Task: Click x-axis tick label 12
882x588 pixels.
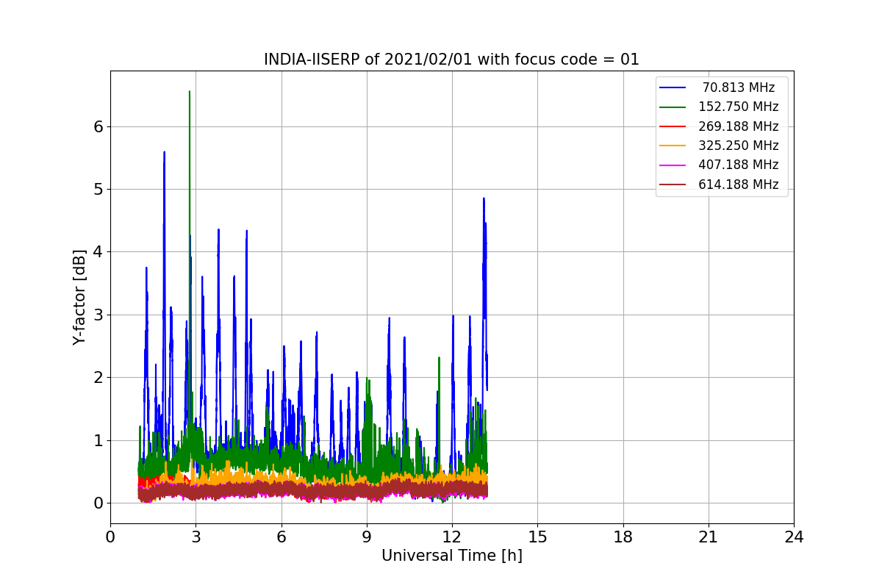Action: pyautogui.click(x=452, y=537)
